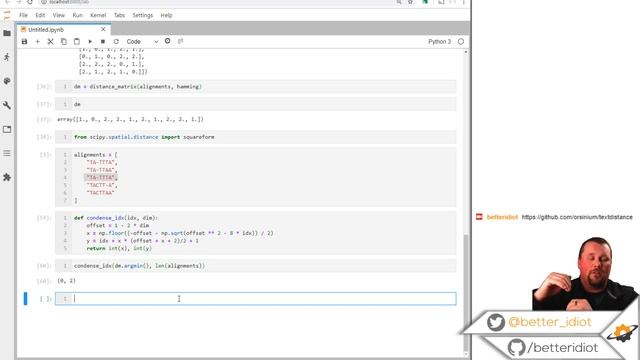Viewport: 640px width, 360px height.
Task: Click the Jupyter logo at top left
Action: click(x=7, y=16)
